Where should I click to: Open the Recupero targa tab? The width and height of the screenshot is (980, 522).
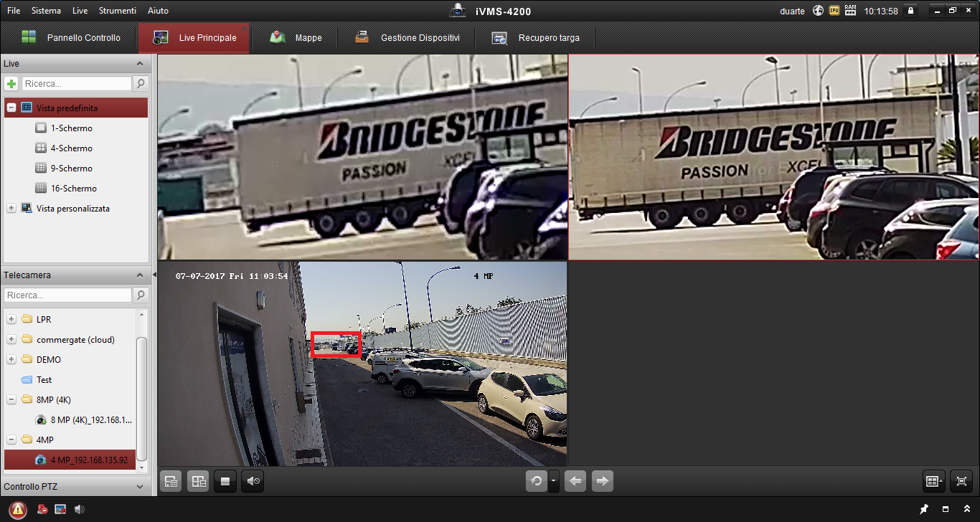(x=535, y=38)
